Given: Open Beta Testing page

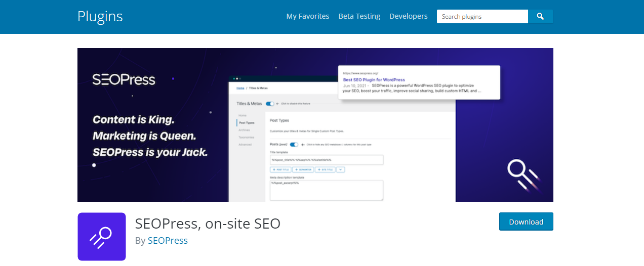Looking at the screenshot, I should [359, 16].
